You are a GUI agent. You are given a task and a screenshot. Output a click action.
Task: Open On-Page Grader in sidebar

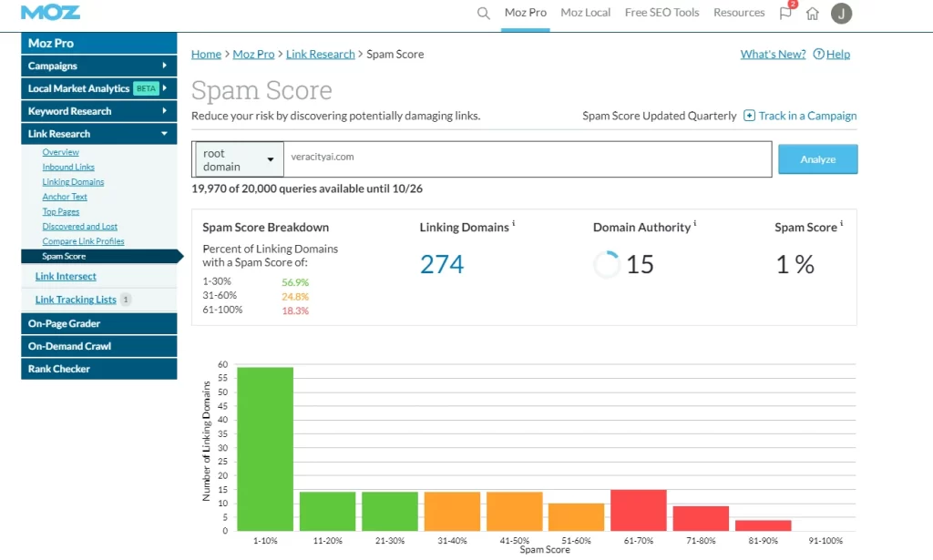pyautogui.click(x=98, y=323)
